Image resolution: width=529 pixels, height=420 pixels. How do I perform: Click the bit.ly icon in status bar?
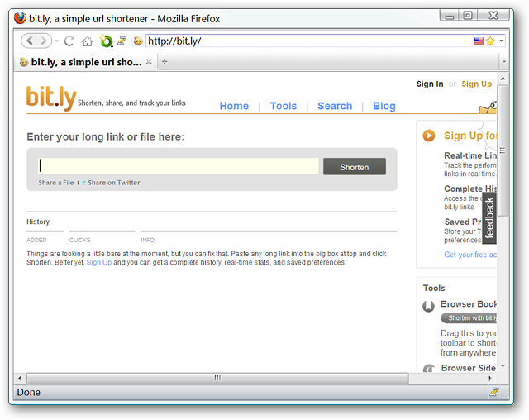[x=494, y=392]
